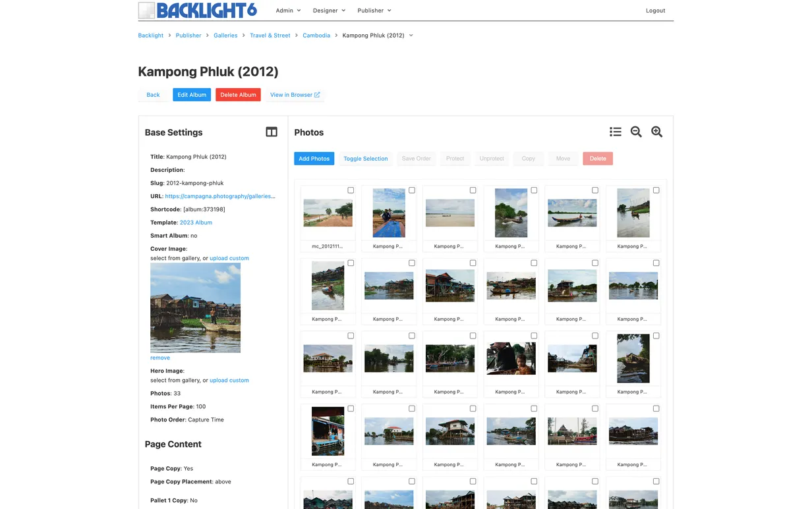The image size is (812, 509).
Task: Open the 2023 Album template link
Action: tap(196, 223)
